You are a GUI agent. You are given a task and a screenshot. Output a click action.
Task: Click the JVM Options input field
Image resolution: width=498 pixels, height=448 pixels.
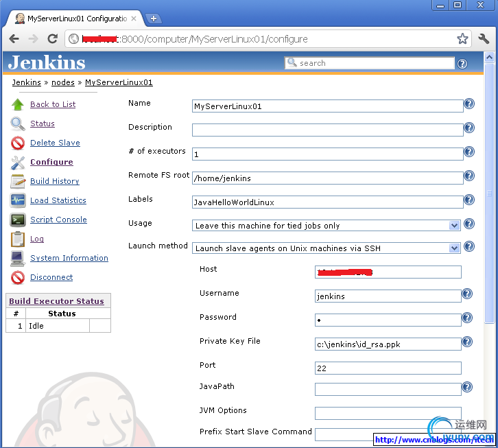point(388,414)
